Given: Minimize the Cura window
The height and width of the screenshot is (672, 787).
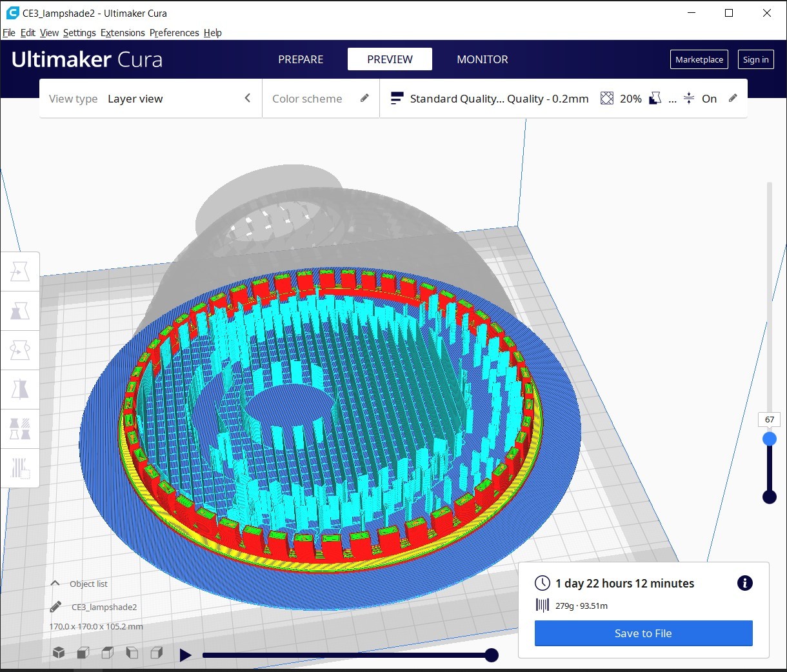Looking at the screenshot, I should coord(692,13).
